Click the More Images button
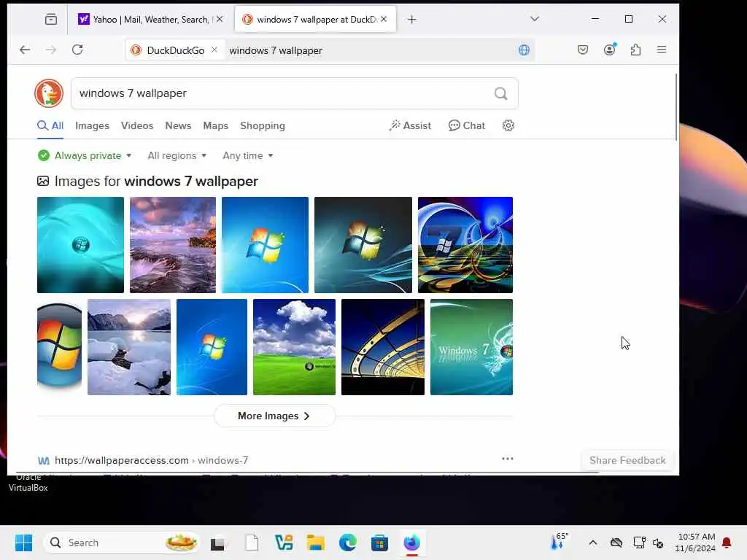 click(x=274, y=416)
